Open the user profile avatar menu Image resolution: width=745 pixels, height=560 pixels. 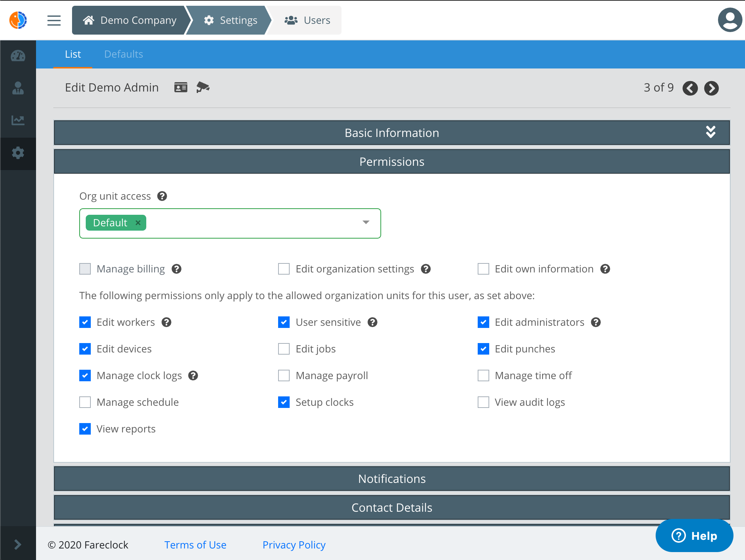[730, 20]
